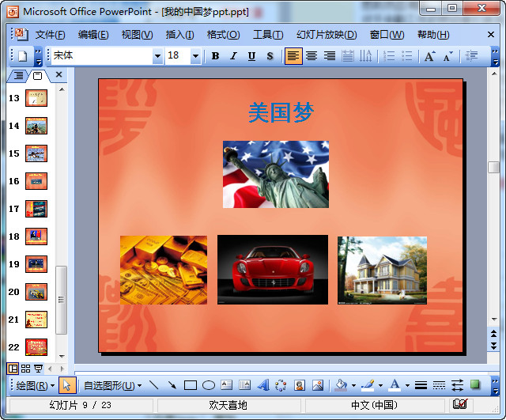Image resolution: width=506 pixels, height=420 pixels.
Task: Select the Rectangle tool
Action: click(191, 385)
